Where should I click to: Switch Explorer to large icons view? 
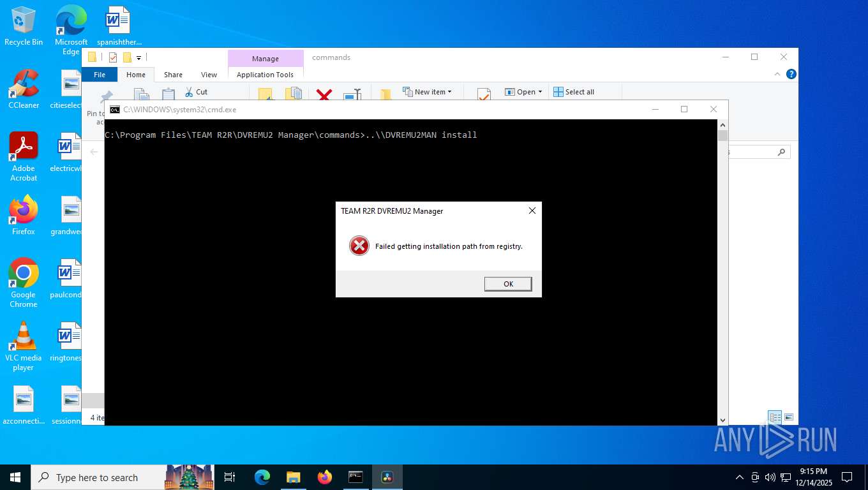coord(789,418)
